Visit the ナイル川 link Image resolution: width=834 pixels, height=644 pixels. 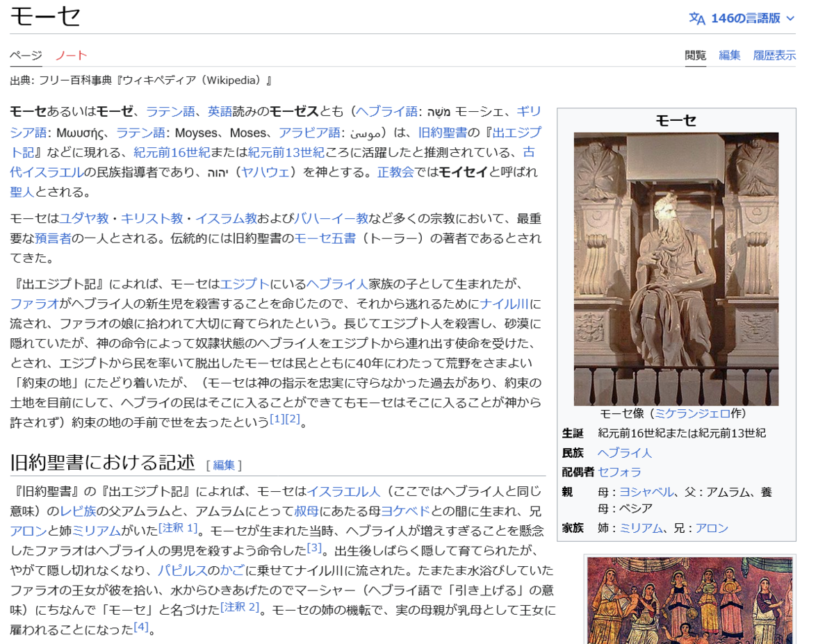[505, 304]
